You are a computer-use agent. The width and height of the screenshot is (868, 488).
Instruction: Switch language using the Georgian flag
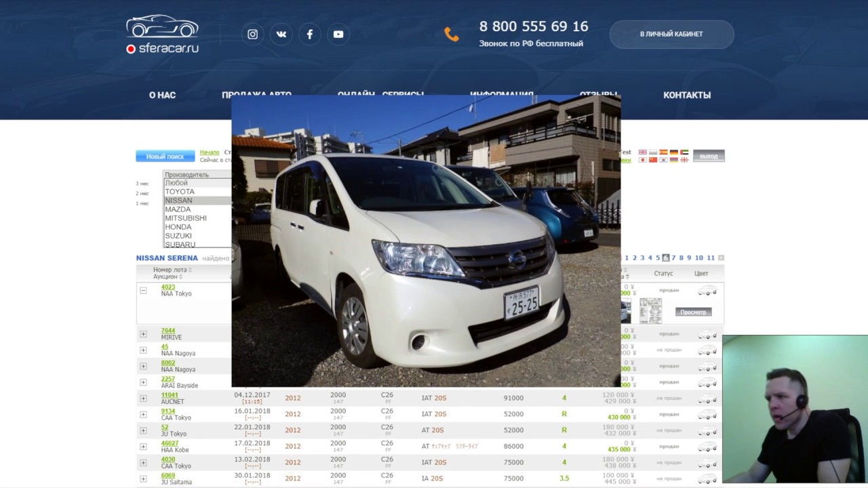[x=684, y=160]
